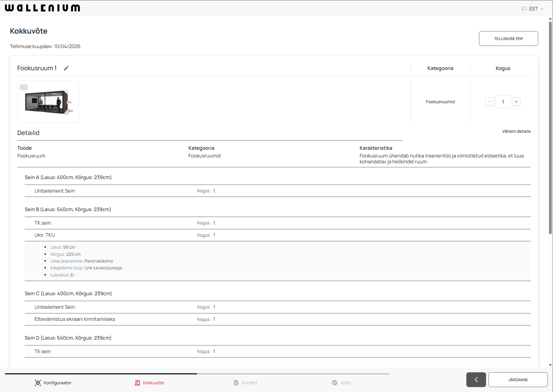Image resolution: width=553 pixels, height=392 pixels.
Task: Click the flag icon in header
Action: (x=524, y=9)
